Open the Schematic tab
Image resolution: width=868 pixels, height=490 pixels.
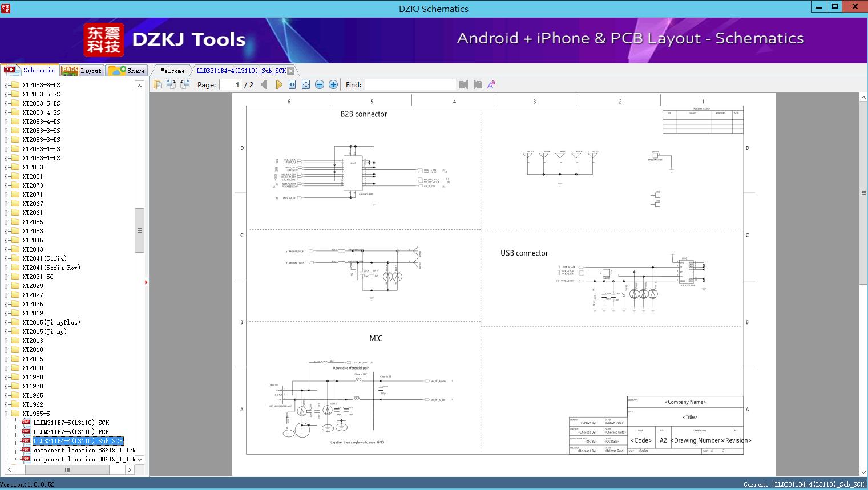[x=29, y=70]
